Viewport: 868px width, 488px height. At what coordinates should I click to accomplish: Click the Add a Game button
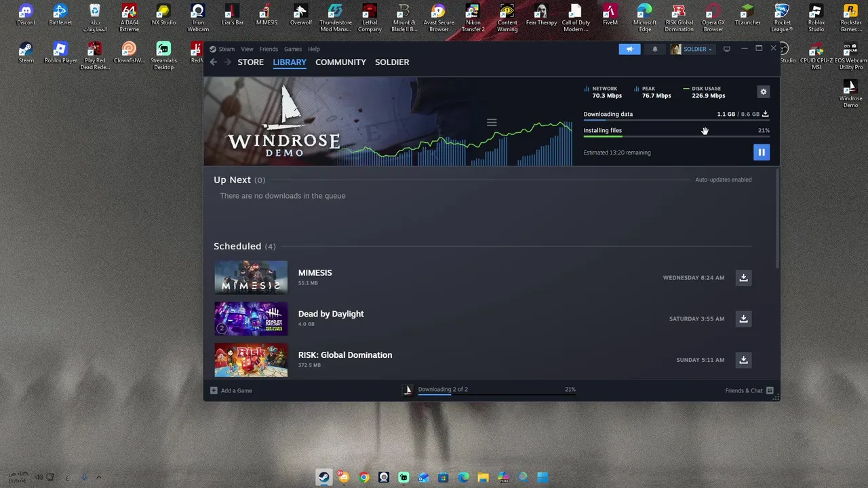coord(231,390)
